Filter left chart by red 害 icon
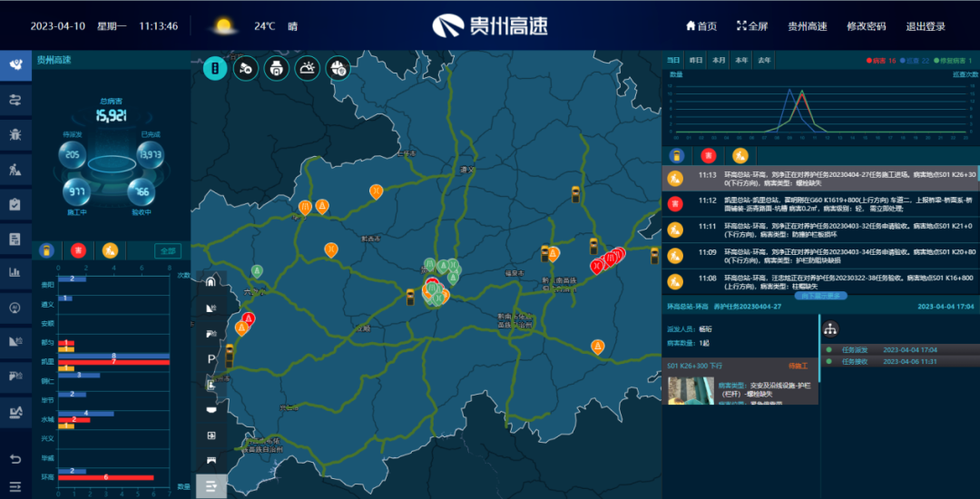Viewport: 980px width, 499px height. [78, 250]
